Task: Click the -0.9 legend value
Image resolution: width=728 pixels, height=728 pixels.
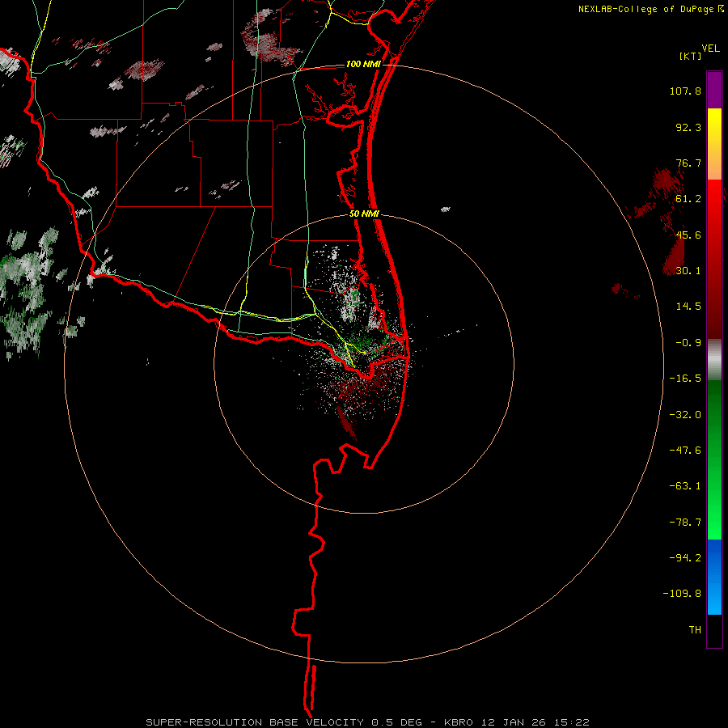Action: click(x=688, y=343)
